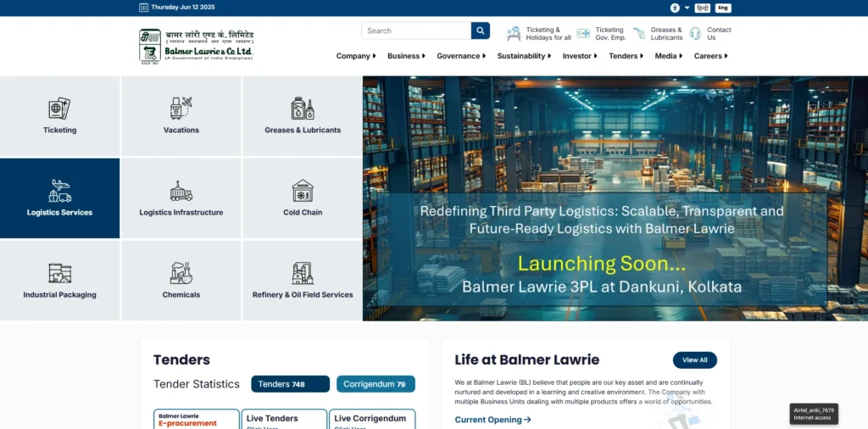Click View All in Life at Balmer Lawrie

tap(695, 359)
